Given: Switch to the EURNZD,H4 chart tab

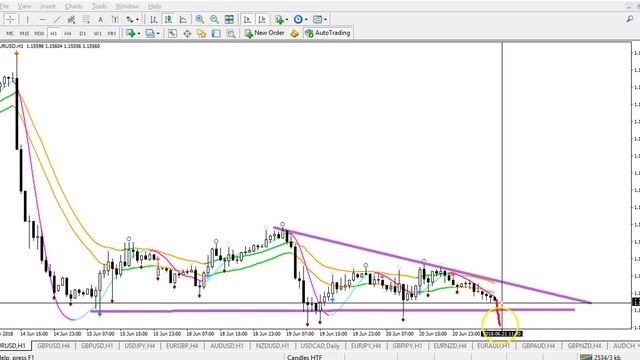Looking at the screenshot, I should pyautogui.click(x=451, y=346).
